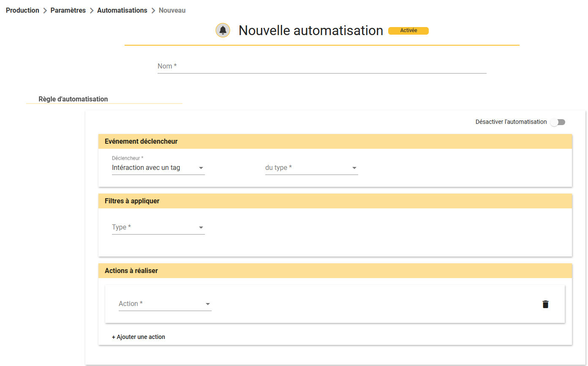Viewport: 588px width, 366px height.
Task: Click the 'Désactiver l'automatisation' label
Action: [x=511, y=122]
